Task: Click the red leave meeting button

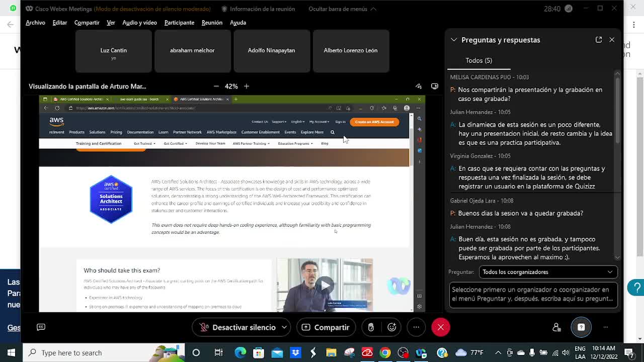Action: (441, 327)
